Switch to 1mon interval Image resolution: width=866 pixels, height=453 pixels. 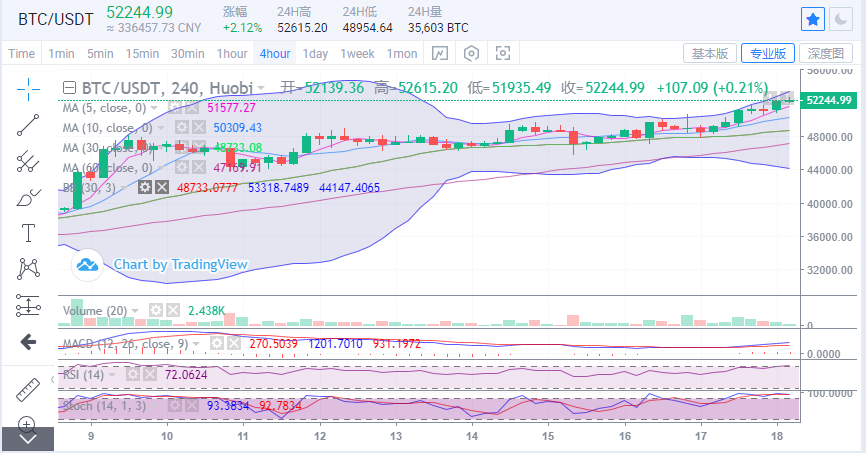[x=402, y=54]
